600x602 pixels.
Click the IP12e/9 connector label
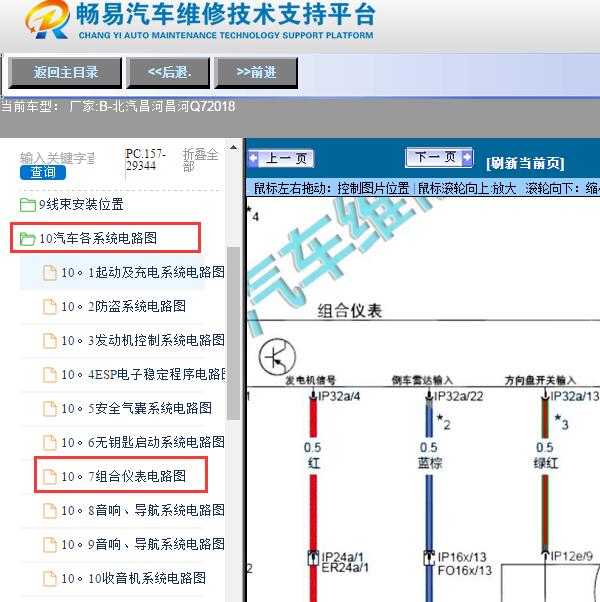click(572, 556)
